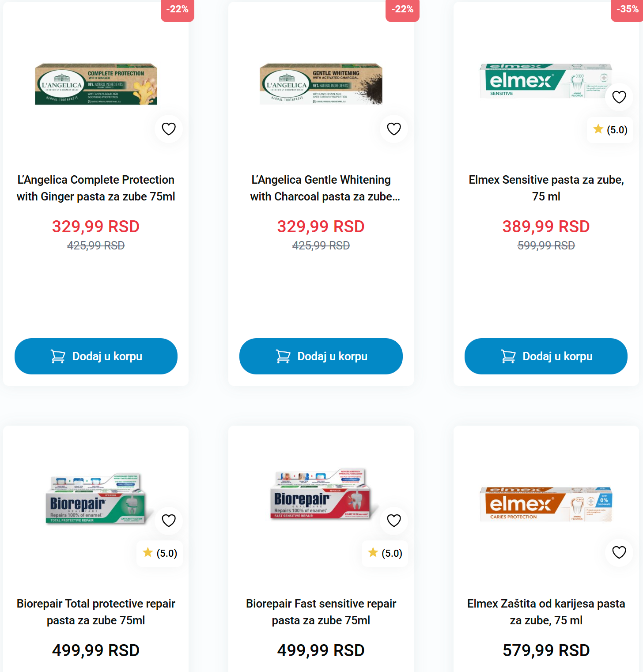
Task: Click the -35% discount badge
Action: tap(627, 10)
